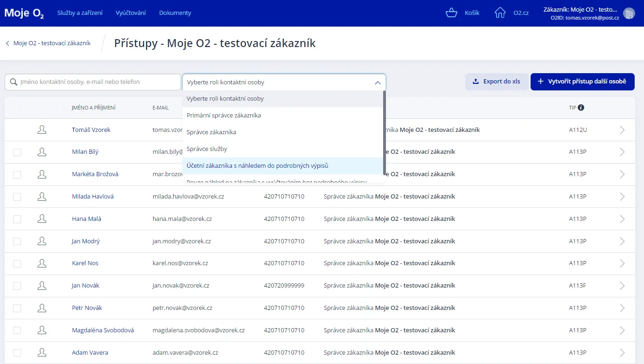The width and height of the screenshot is (644, 364).
Task: Open row arrow for Hana Malá
Action: pyautogui.click(x=622, y=219)
